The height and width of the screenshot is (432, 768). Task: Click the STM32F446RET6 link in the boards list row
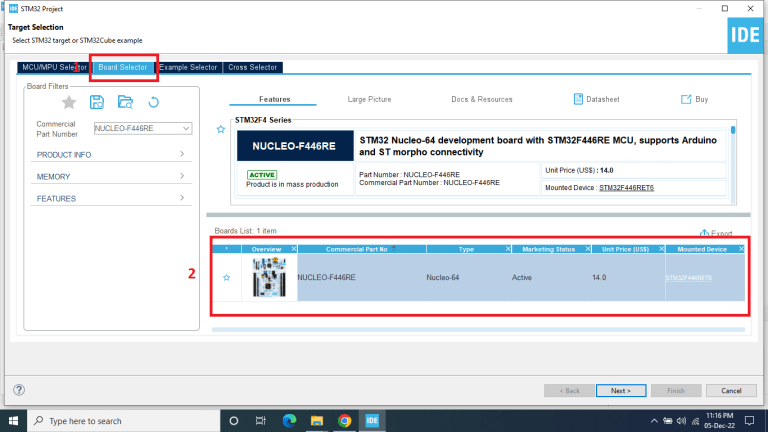(x=689, y=278)
